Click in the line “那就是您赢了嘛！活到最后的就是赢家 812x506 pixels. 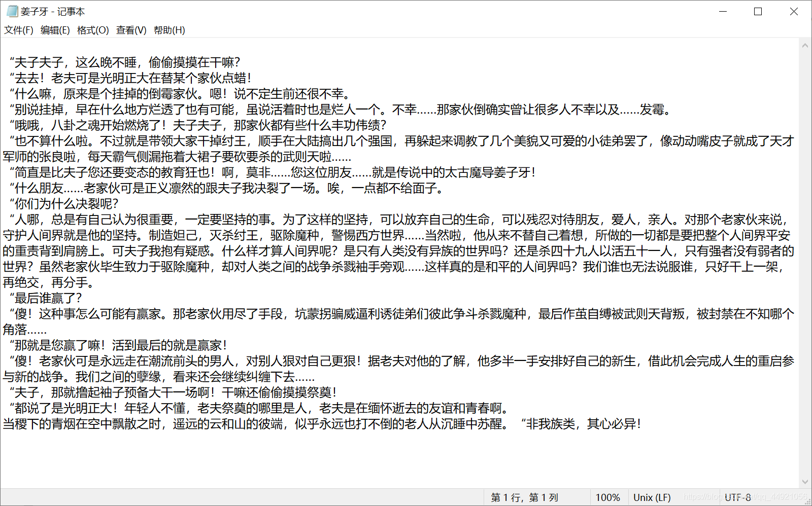click(118, 345)
